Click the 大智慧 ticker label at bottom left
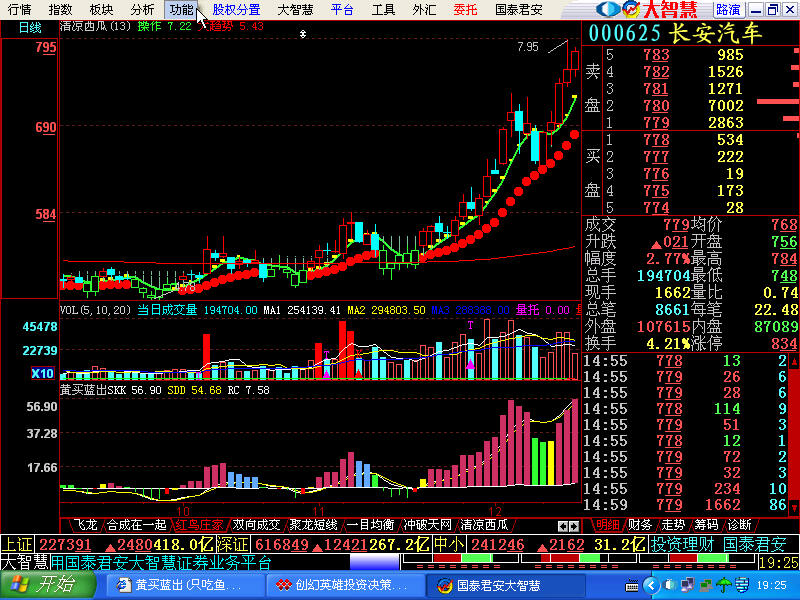Screen dimensions: 800x600 tap(24, 562)
